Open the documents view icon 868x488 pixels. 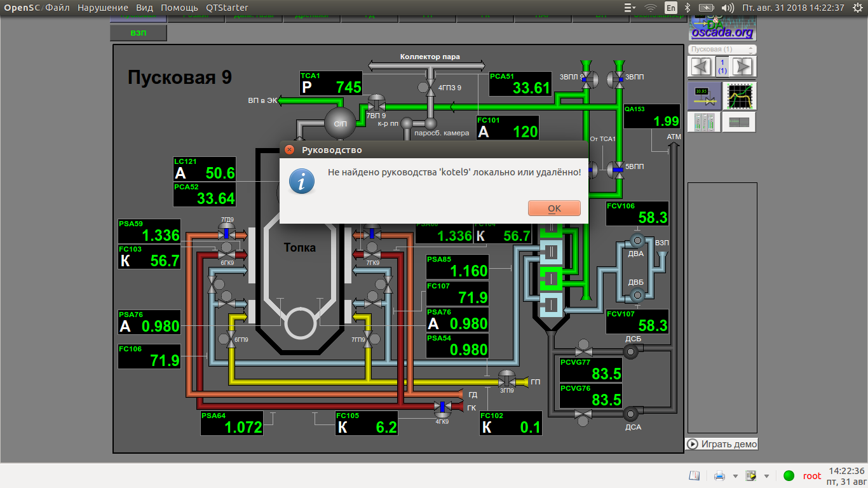click(739, 121)
